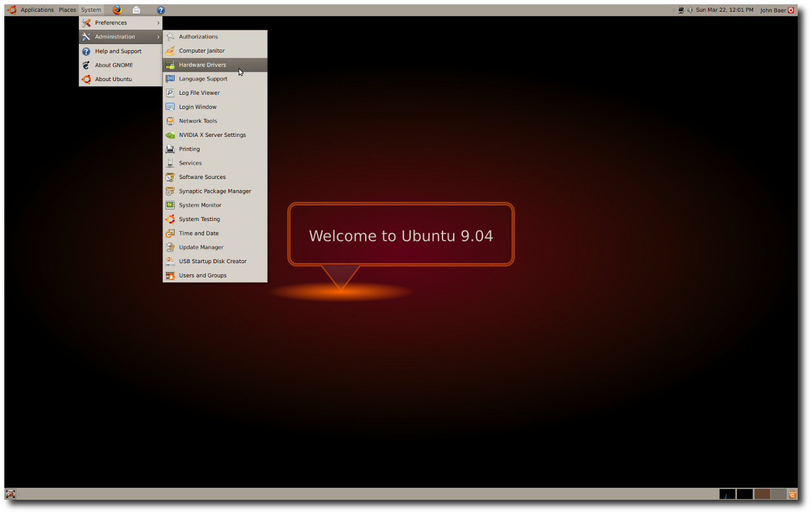Open Login Window via its icon
The height and width of the screenshot is (514, 812).
click(170, 107)
